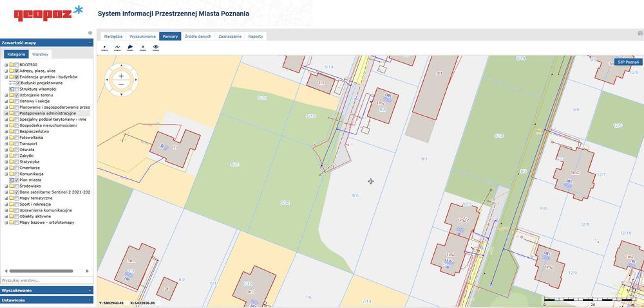Enable Struktura własności checkbox

click(x=18, y=89)
